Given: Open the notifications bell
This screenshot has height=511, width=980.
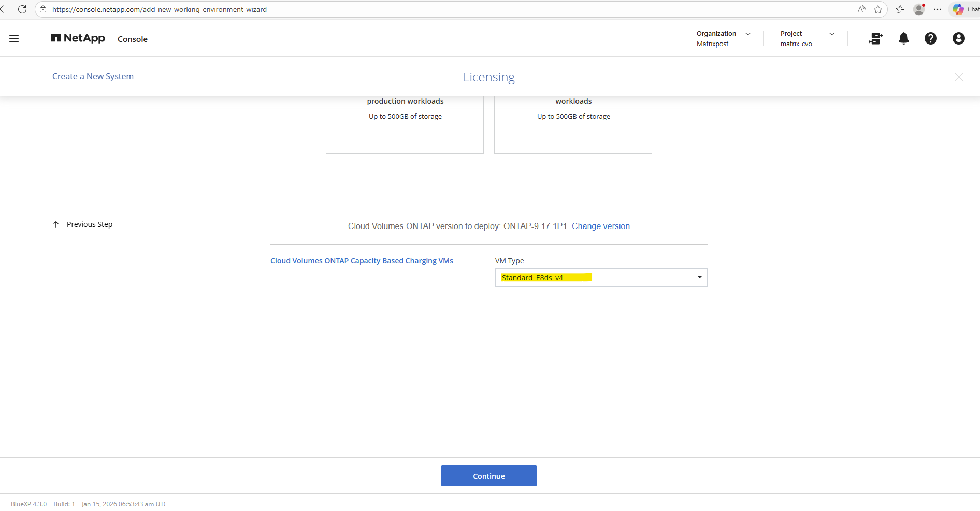Looking at the screenshot, I should (904, 38).
